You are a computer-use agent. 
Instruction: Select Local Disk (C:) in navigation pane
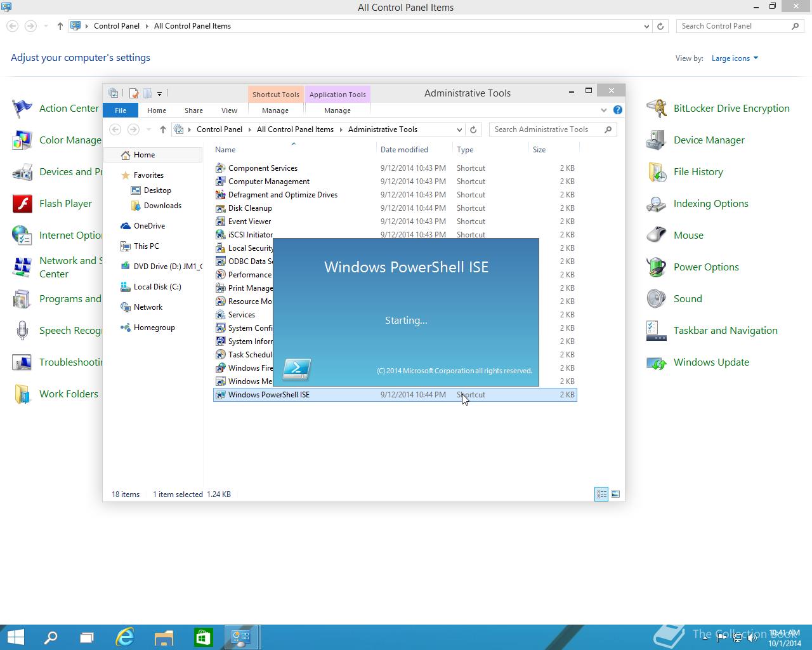pyautogui.click(x=157, y=287)
